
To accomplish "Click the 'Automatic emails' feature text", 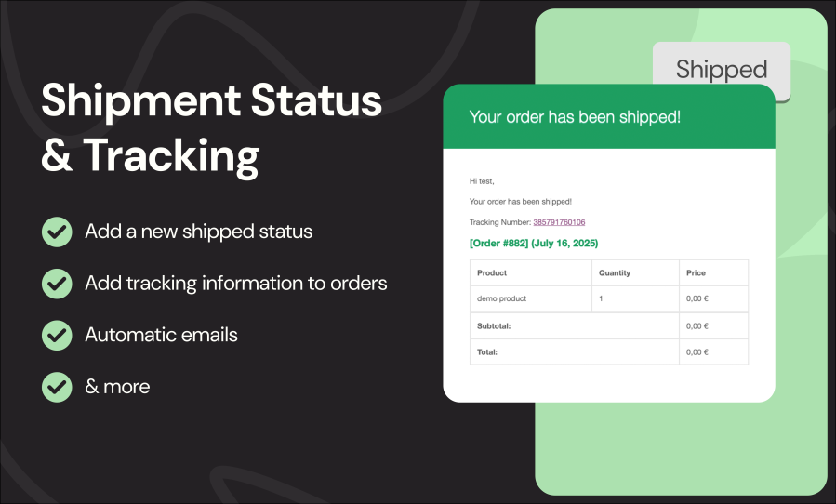I will (x=161, y=335).
